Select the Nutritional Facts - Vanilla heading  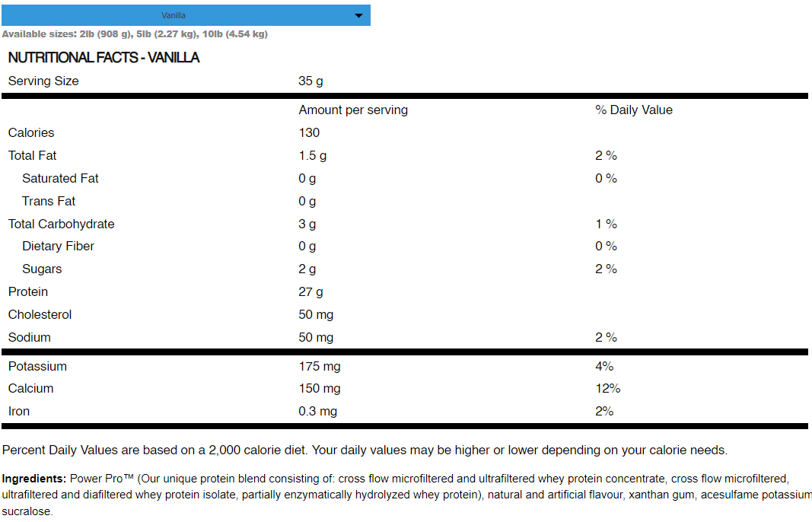[x=103, y=58]
